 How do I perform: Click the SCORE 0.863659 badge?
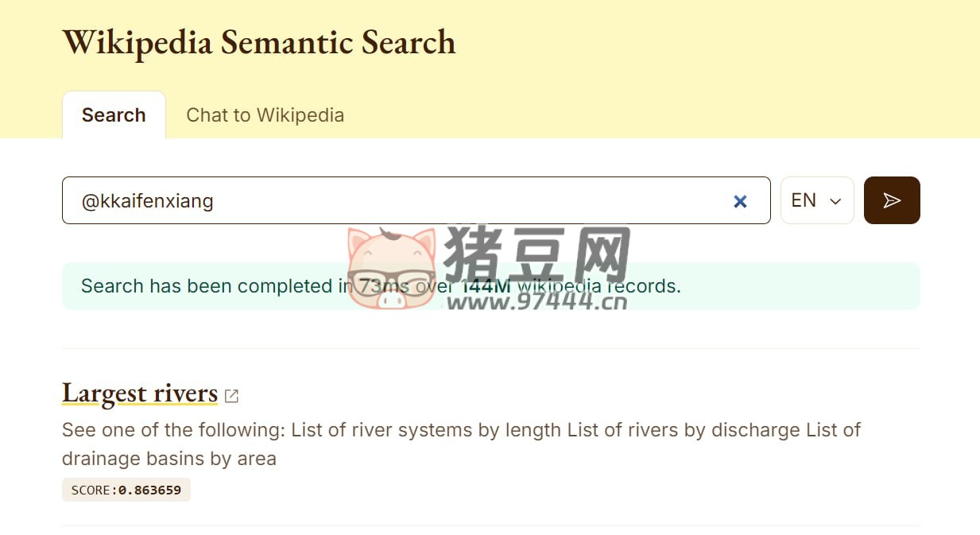pos(126,490)
